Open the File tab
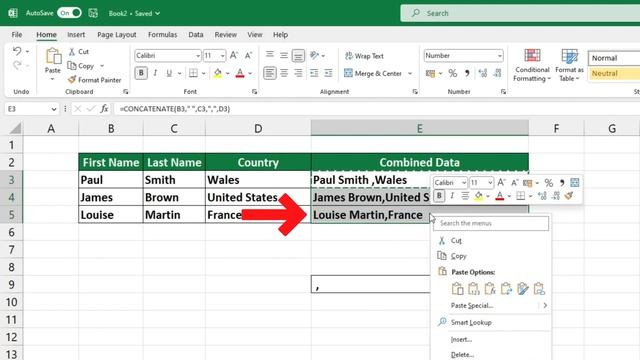The height and width of the screenshot is (360, 640). pyautogui.click(x=17, y=35)
